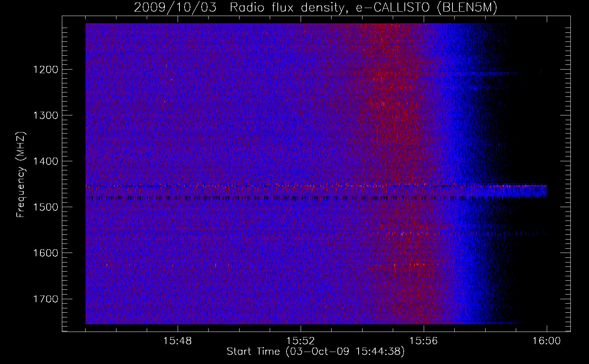Click the 15:48 time tick label

pyautogui.click(x=177, y=341)
